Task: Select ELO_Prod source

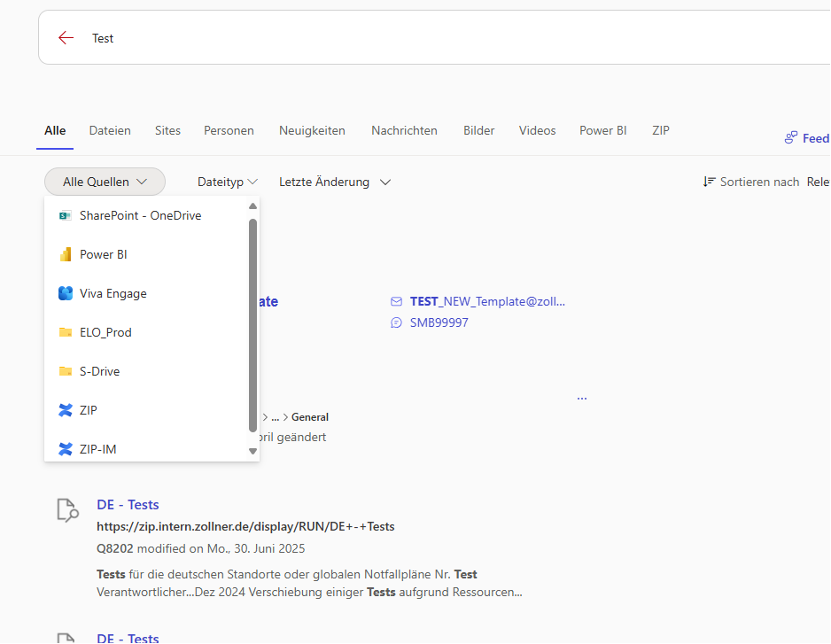Action: (x=147, y=332)
